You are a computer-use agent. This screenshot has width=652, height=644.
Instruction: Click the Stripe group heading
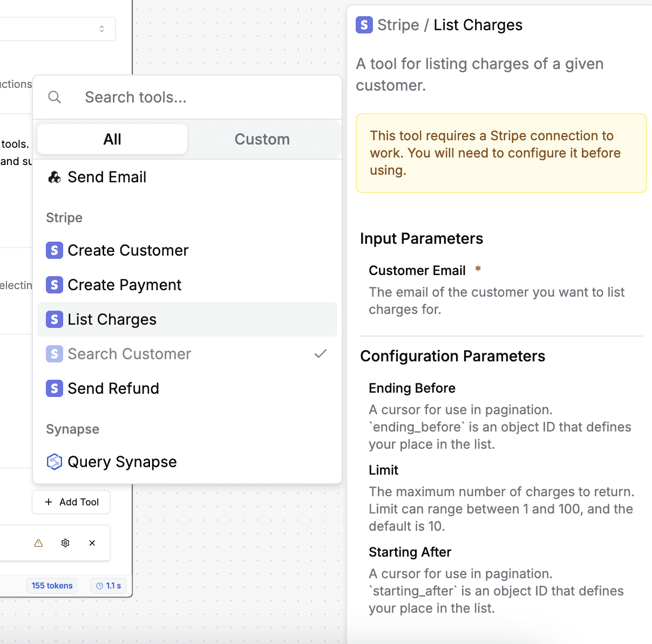(x=64, y=218)
